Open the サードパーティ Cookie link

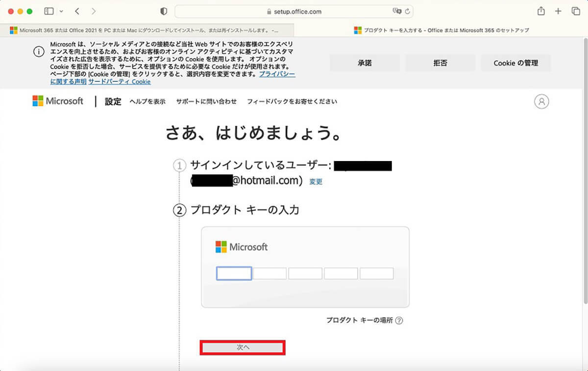point(120,82)
